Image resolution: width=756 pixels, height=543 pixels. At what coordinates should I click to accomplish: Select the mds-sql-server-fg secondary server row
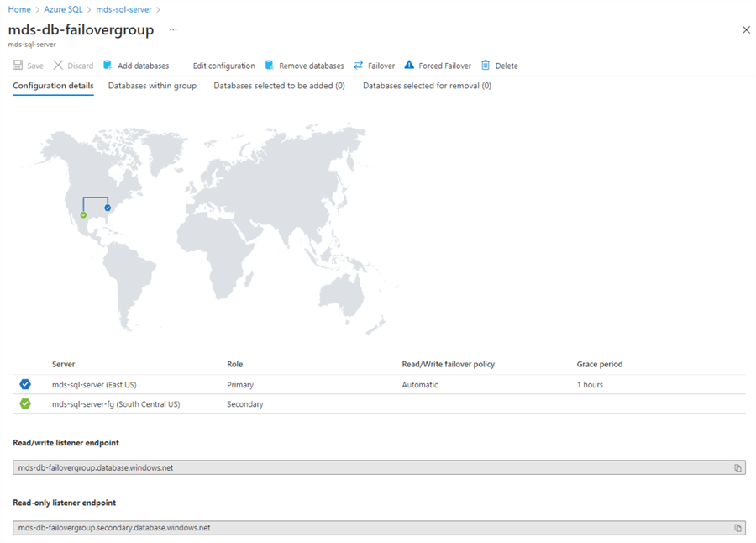click(x=116, y=404)
